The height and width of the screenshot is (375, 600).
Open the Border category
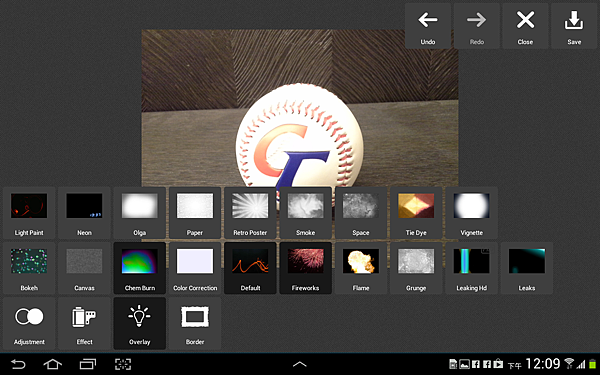[x=195, y=323]
